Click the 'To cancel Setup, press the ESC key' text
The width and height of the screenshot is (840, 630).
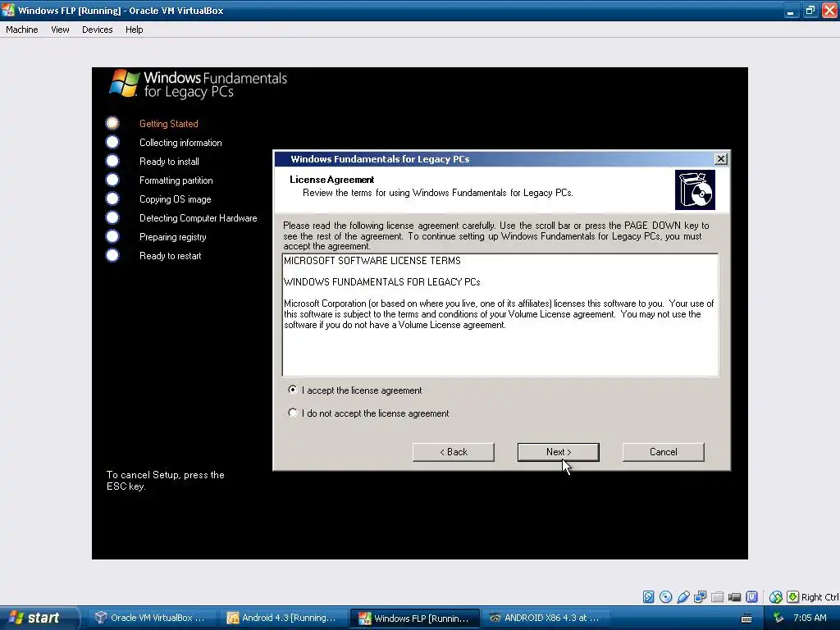click(165, 481)
